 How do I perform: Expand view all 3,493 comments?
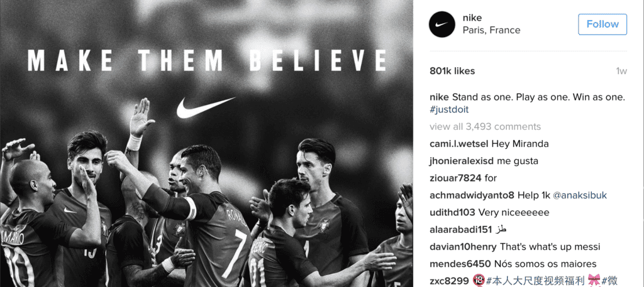[x=485, y=127]
